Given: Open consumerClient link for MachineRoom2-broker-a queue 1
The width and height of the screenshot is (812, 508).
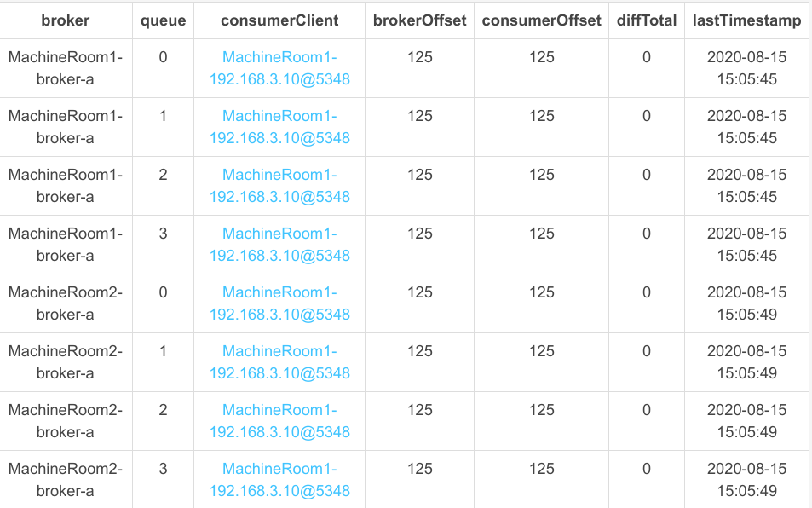Looking at the screenshot, I should (x=279, y=362).
